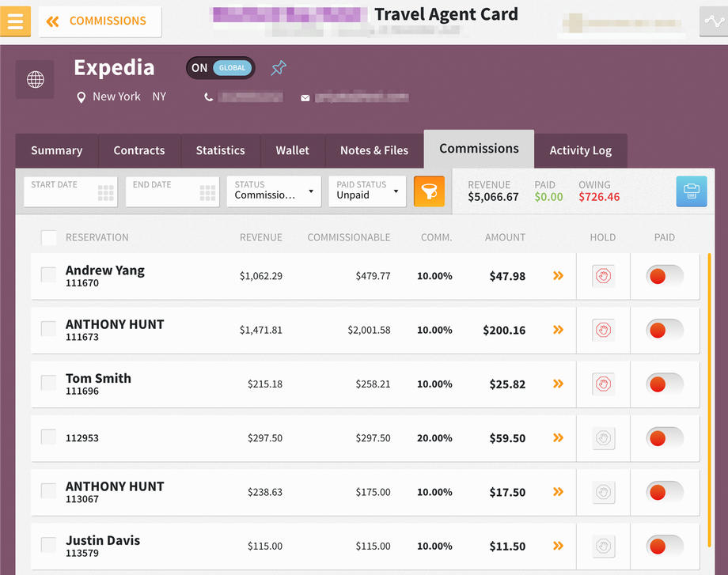Open the Status dropdown
The height and width of the screenshot is (575, 728).
point(274,191)
